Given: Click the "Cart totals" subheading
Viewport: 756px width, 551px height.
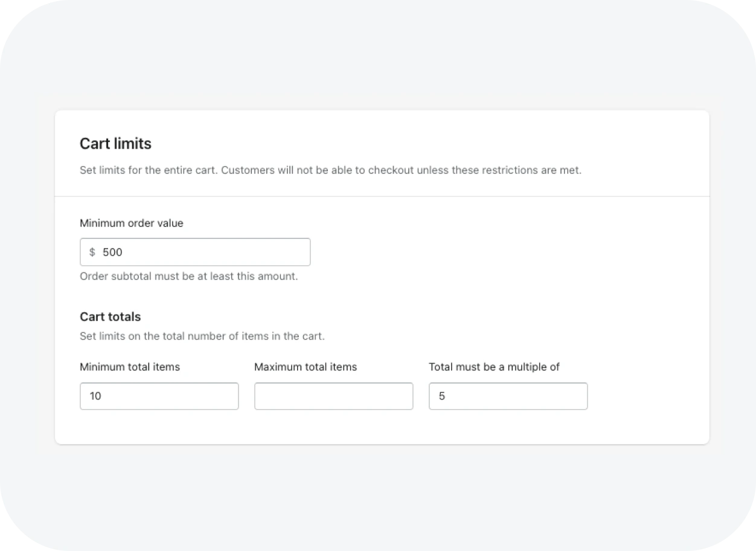Looking at the screenshot, I should (x=111, y=317).
